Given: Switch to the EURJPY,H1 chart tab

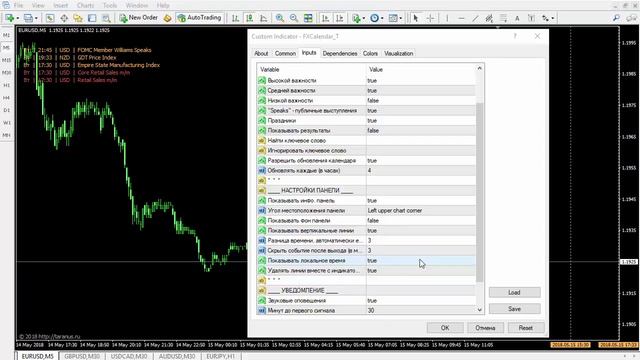Looking at the screenshot, I should (220, 356).
